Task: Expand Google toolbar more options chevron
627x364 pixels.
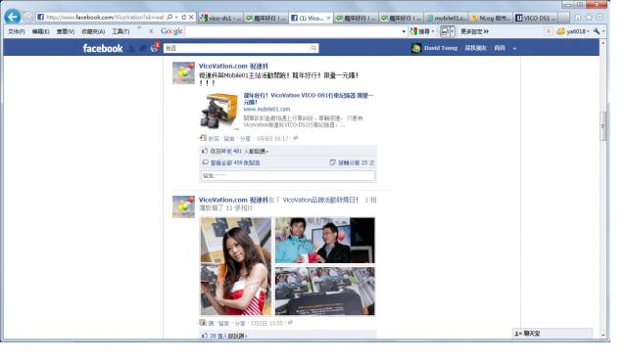Action: coord(486,31)
